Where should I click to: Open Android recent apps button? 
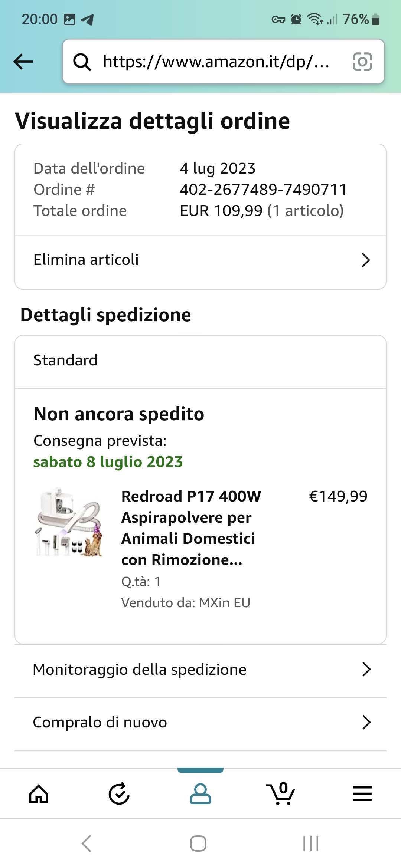pos(311,844)
